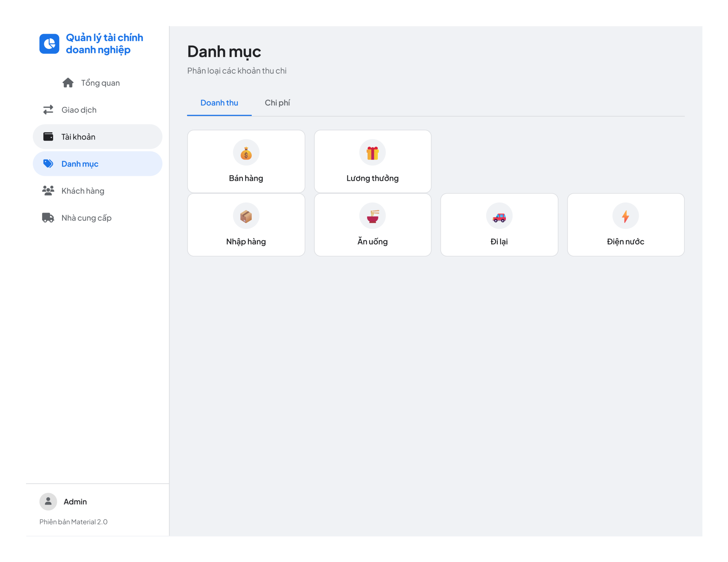The height and width of the screenshot is (562, 728).
Task: Click the wallet icon for Tài khoản
Action: point(48,137)
